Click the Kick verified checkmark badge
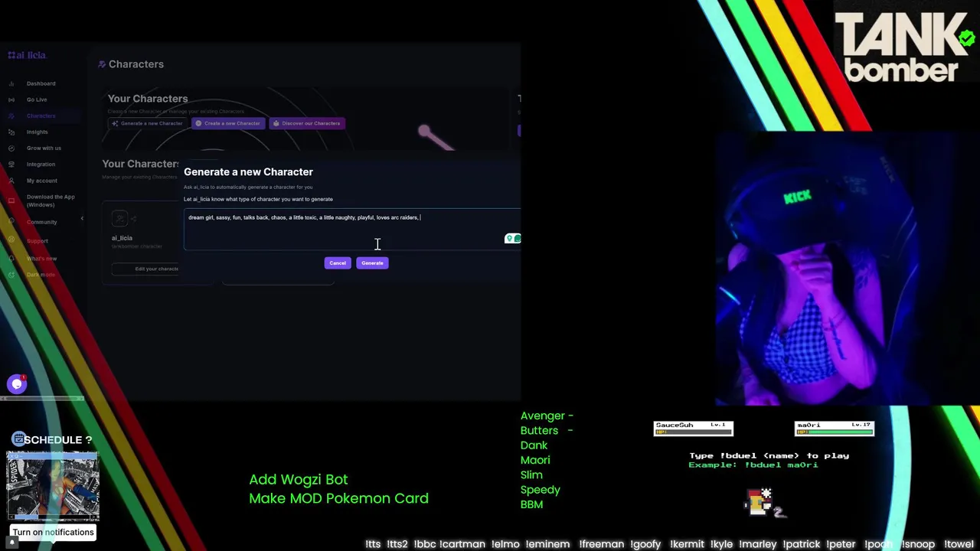This screenshot has height=551, width=980. tap(967, 37)
